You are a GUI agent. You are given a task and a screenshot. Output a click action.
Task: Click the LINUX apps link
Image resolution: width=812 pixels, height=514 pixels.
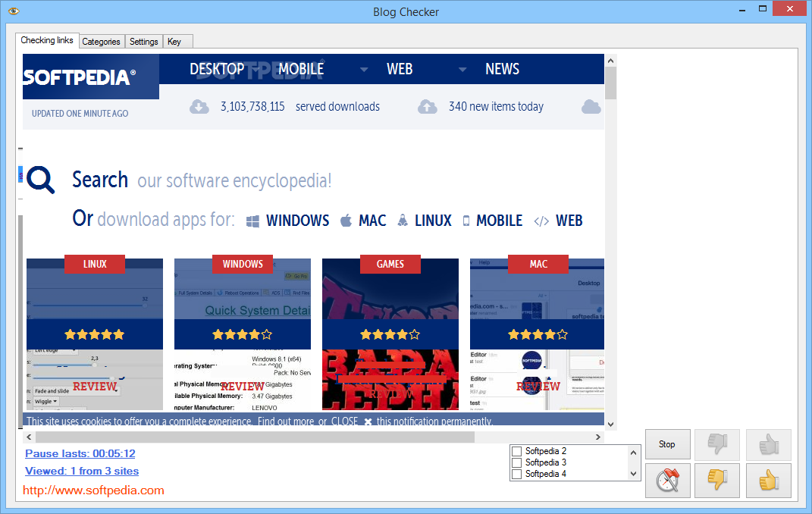pos(433,221)
